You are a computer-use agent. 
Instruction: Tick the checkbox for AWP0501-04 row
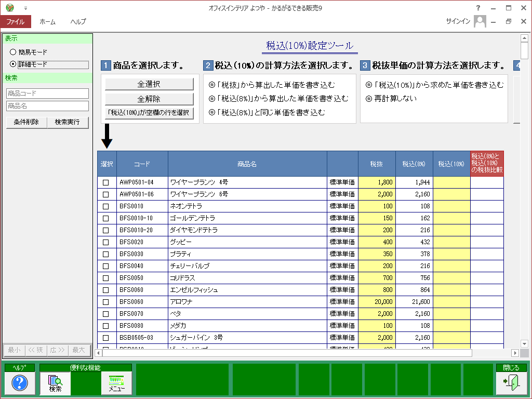pyautogui.click(x=106, y=182)
